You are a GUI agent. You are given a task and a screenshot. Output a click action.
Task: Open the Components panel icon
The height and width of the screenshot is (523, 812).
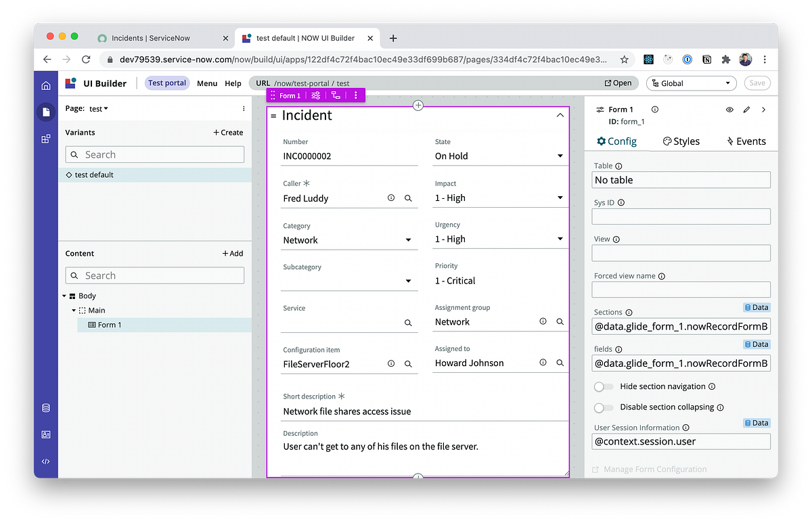point(46,139)
